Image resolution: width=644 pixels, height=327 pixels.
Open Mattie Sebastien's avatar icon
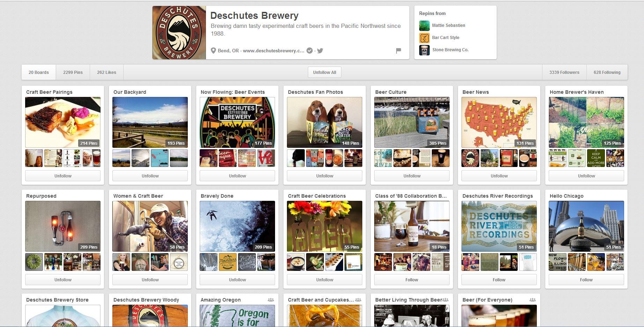point(424,25)
